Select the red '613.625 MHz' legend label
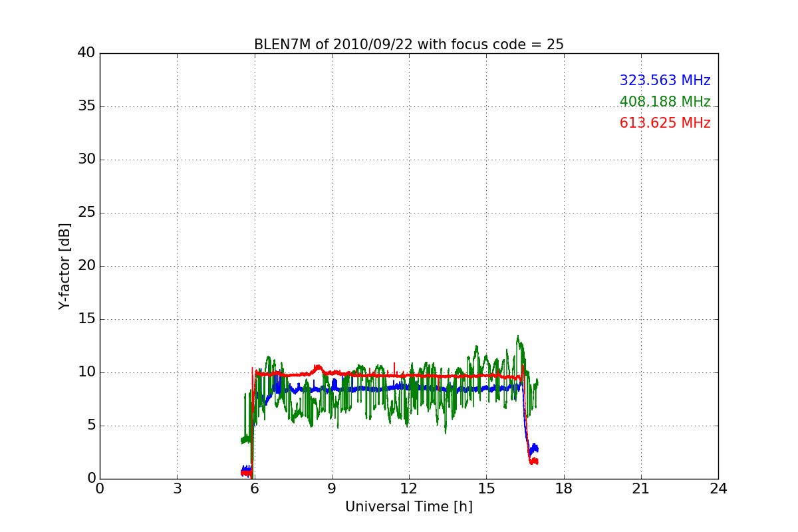Screen dimensions: 798x532 click(x=665, y=123)
